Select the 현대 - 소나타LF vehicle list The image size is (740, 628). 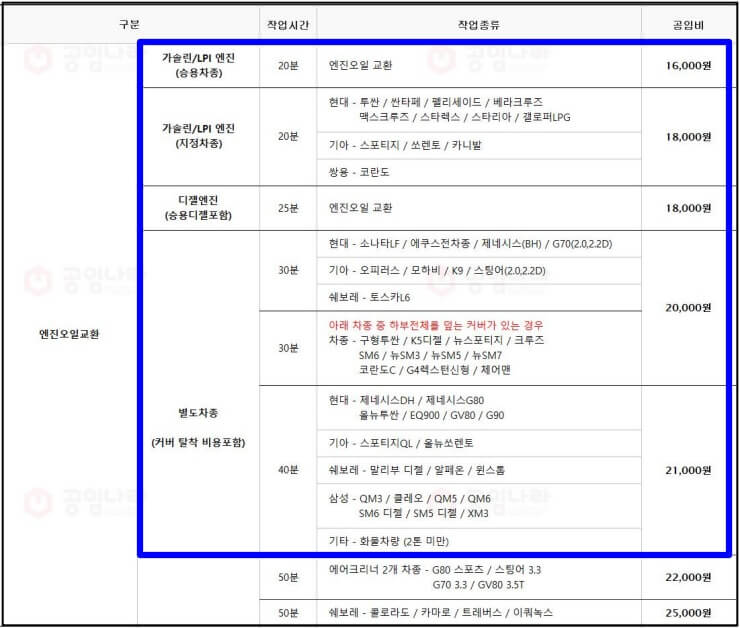coord(471,244)
